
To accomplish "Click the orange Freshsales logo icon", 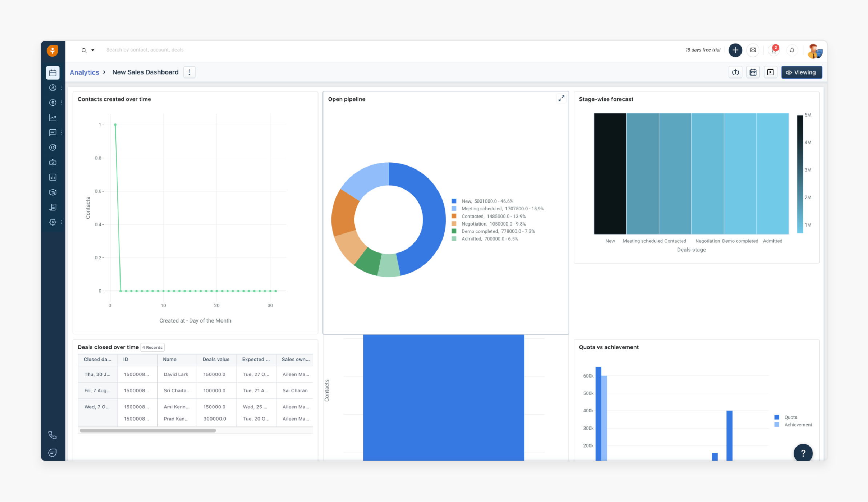I will pos(53,50).
